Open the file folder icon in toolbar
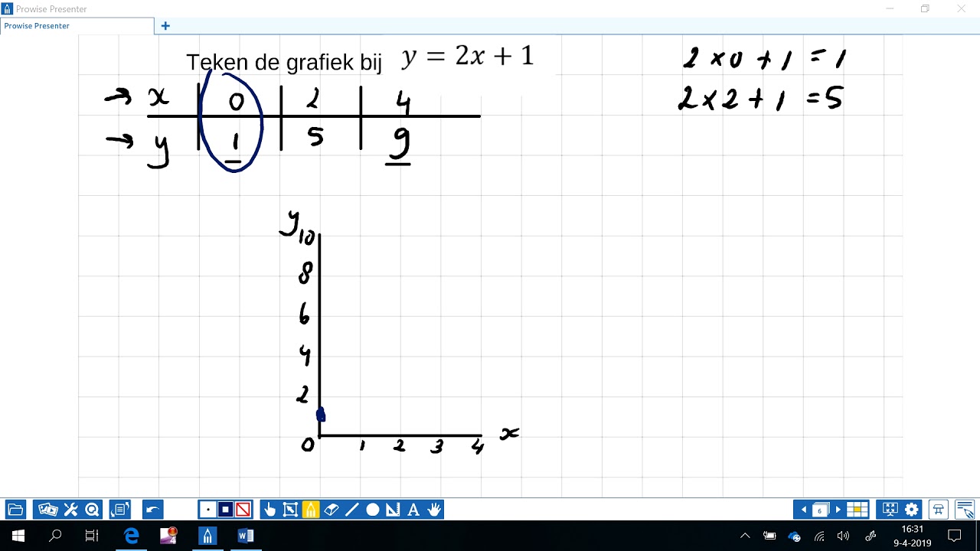Image resolution: width=980 pixels, height=551 pixels. 15,510
